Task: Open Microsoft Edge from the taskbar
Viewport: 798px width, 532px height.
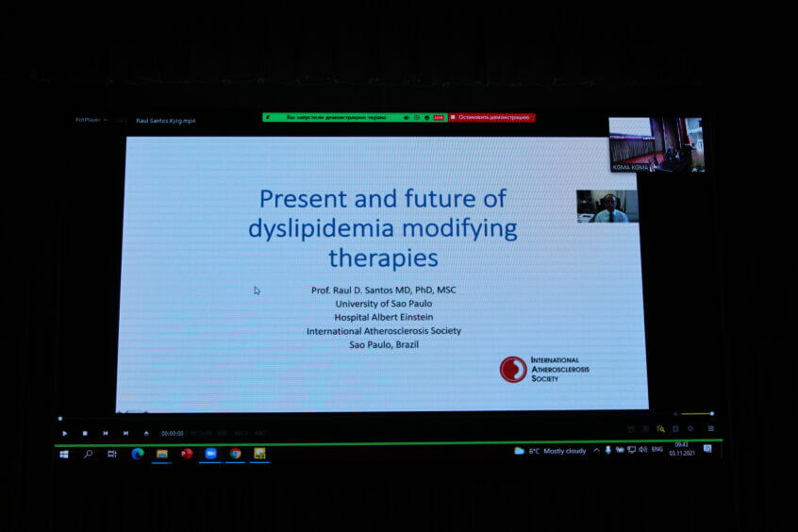Action: 138,454
